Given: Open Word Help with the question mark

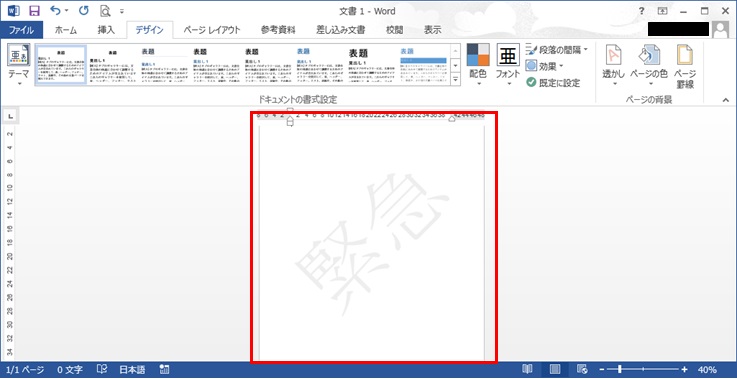Looking at the screenshot, I should pos(642,11).
